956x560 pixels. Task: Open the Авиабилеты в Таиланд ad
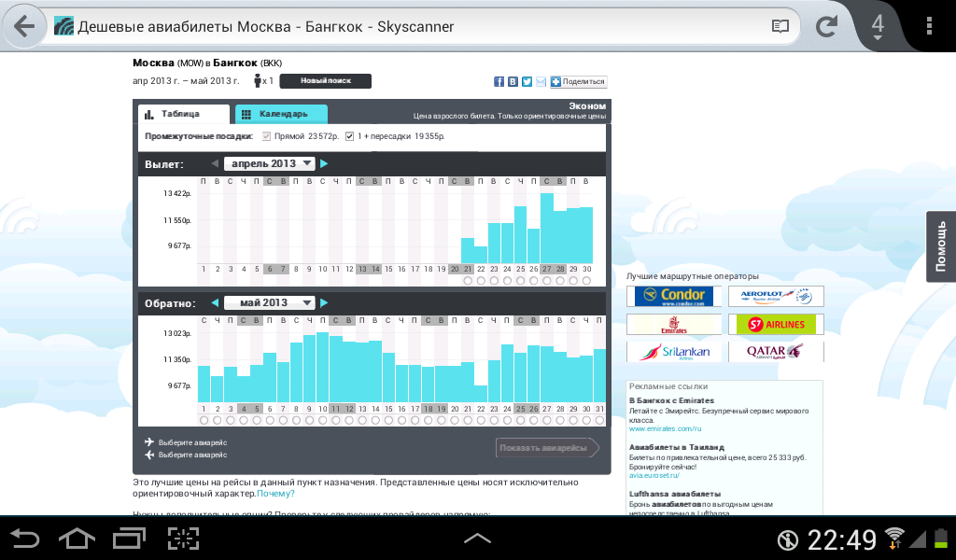677,447
